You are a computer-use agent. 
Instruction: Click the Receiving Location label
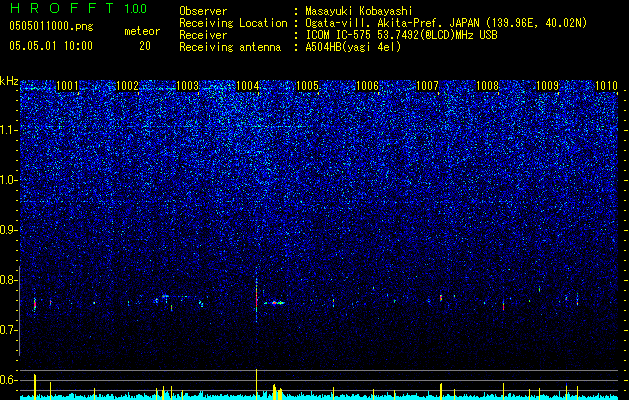click(x=233, y=23)
